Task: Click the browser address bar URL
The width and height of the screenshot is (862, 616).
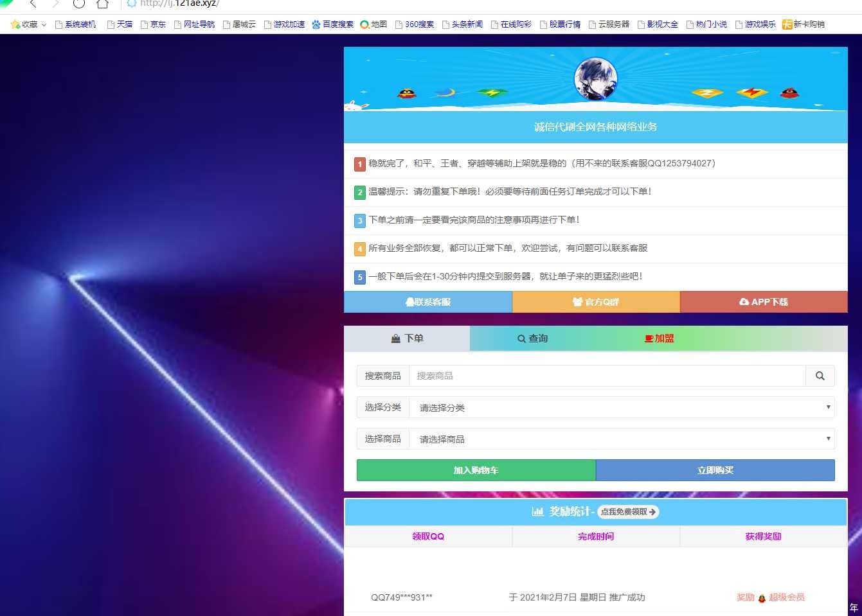Action: pyautogui.click(x=179, y=3)
